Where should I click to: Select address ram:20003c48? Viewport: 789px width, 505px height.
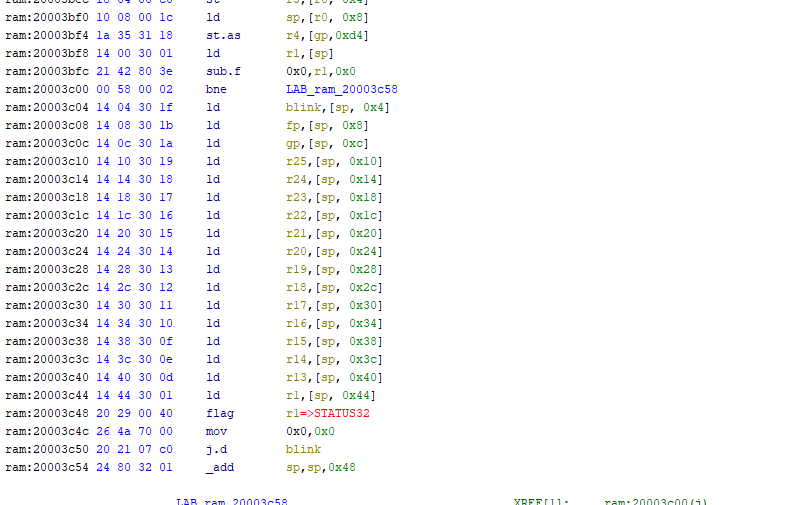pos(47,413)
